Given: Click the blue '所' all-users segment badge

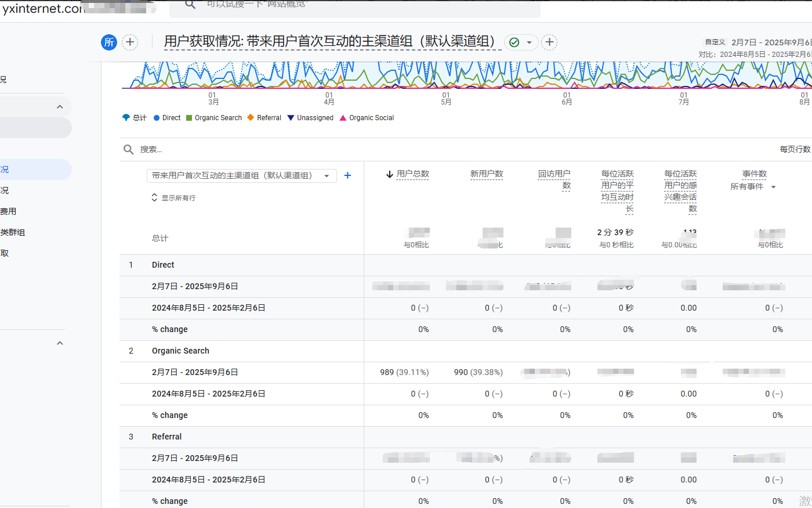Looking at the screenshot, I should click(x=109, y=42).
